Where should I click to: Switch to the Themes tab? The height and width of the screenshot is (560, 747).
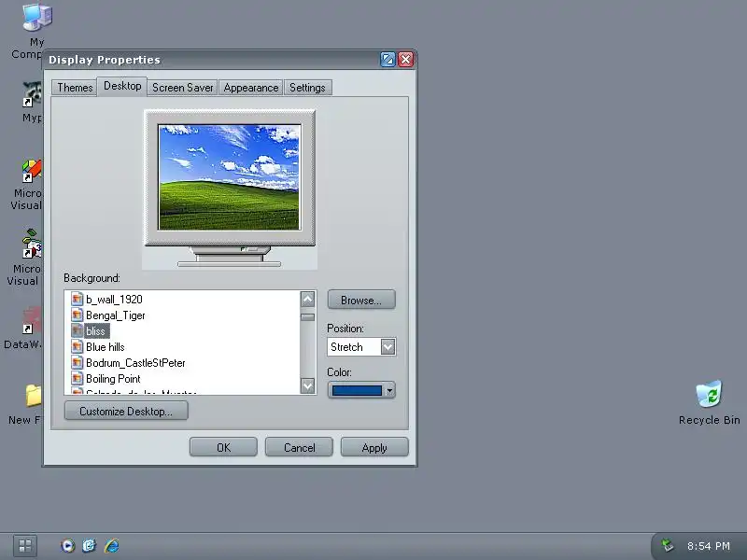click(75, 88)
